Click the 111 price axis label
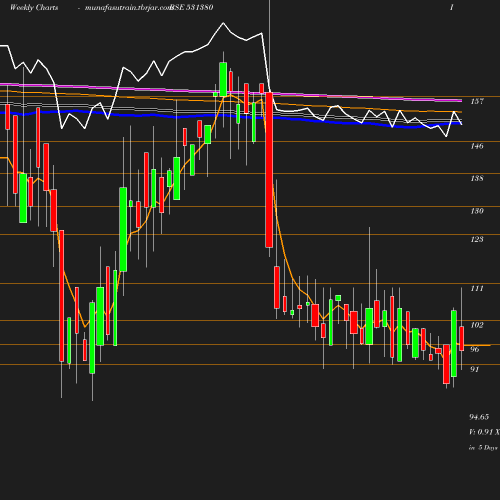The width and height of the screenshot is (500, 500). coord(477,288)
